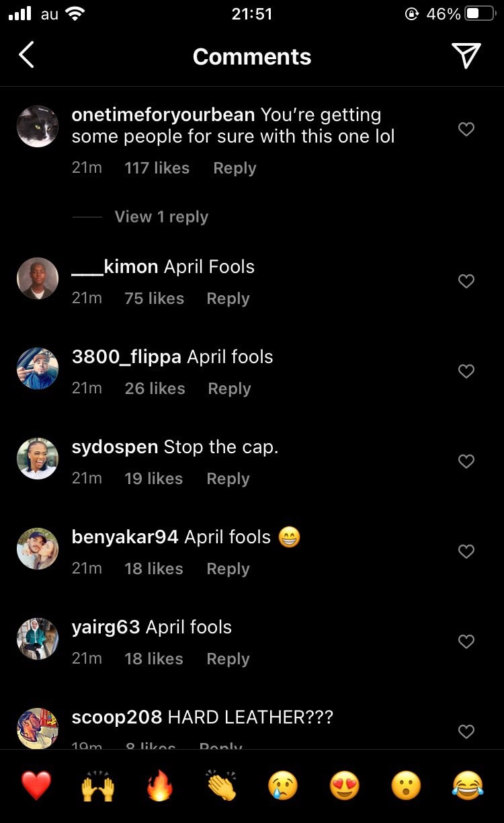The image size is (504, 823).
Task: Like onetimeforyourbean's comment
Action: tap(466, 129)
